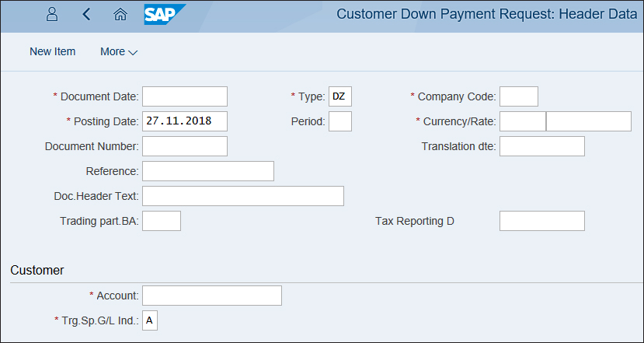Select the Trading part.BA field
The height and width of the screenshot is (343, 644).
point(162,221)
